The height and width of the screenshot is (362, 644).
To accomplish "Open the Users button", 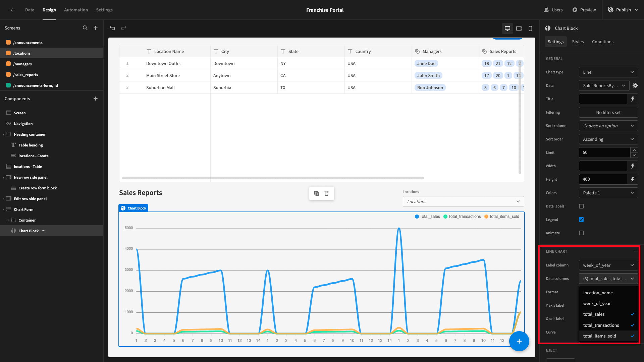I will click(553, 10).
